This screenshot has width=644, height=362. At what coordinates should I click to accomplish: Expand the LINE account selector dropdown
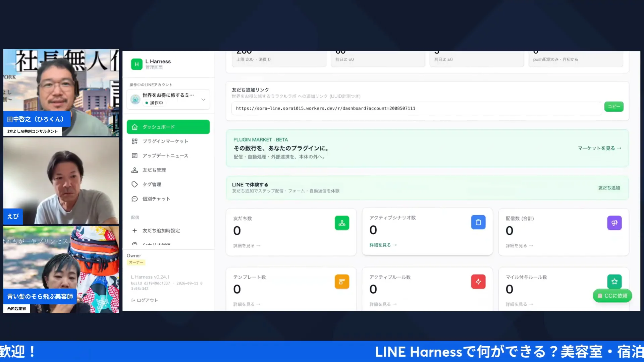pos(168,99)
